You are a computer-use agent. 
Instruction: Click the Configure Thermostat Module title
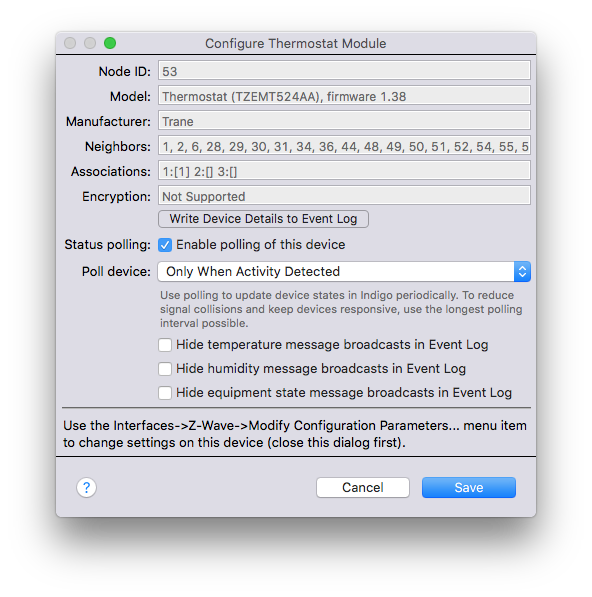pyautogui.click(x=296, y=43)
